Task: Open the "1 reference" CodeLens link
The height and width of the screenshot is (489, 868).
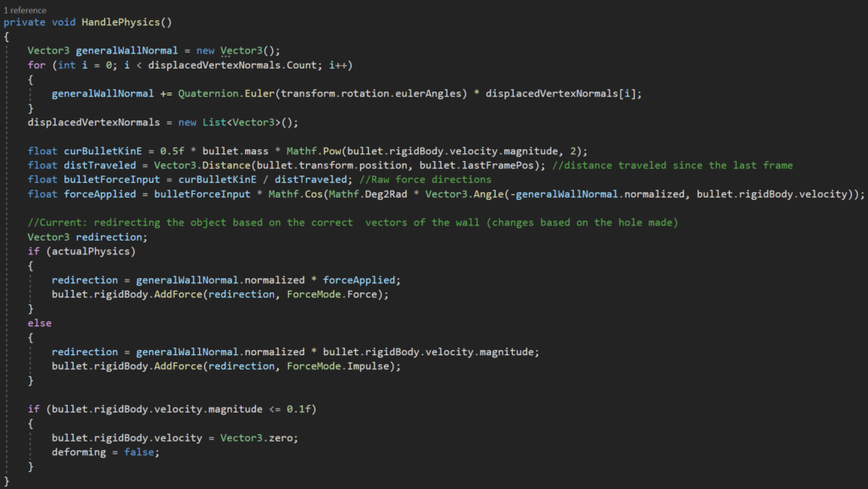Action: coord(24,9)
